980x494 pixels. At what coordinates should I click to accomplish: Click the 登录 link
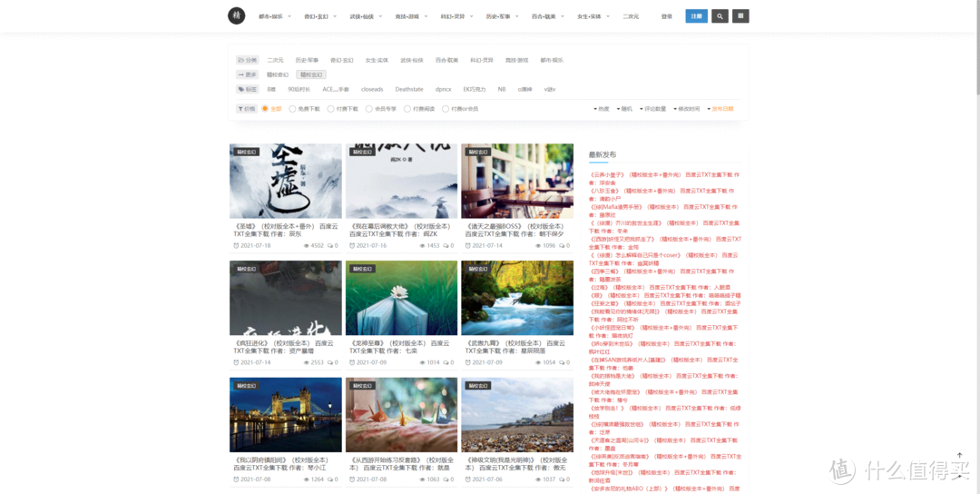click(x=666, y=16)
